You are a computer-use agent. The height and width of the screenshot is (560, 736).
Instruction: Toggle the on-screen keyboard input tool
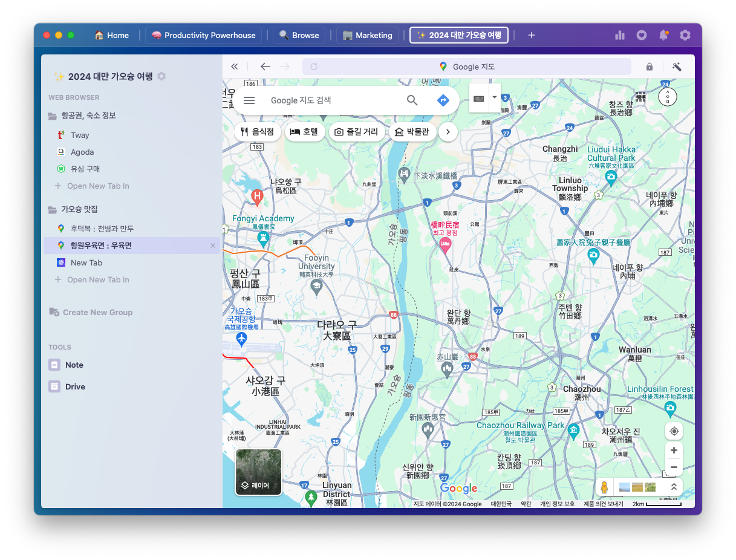pyautogui.click(x=479, y=99)
